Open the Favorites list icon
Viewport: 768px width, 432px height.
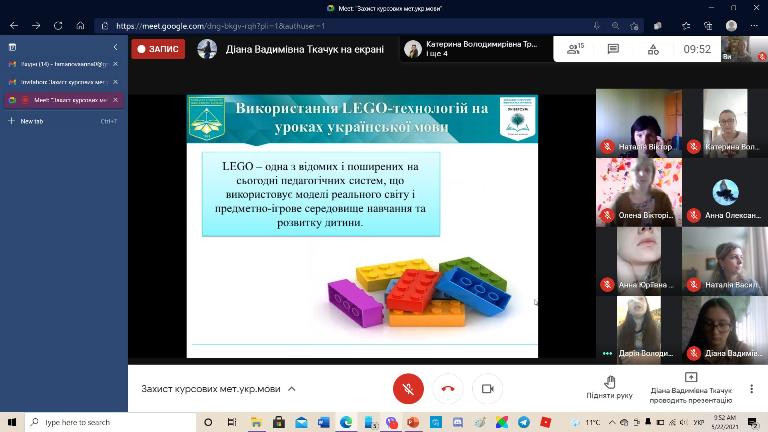686,26
